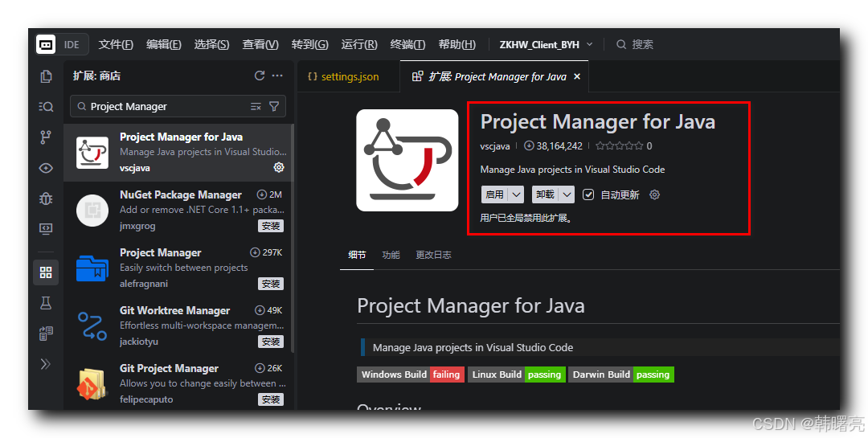The width and height of the screenshot is (868, 438).
Task: Toggle the auto update checkbox
Action: [x=588, y=194]
